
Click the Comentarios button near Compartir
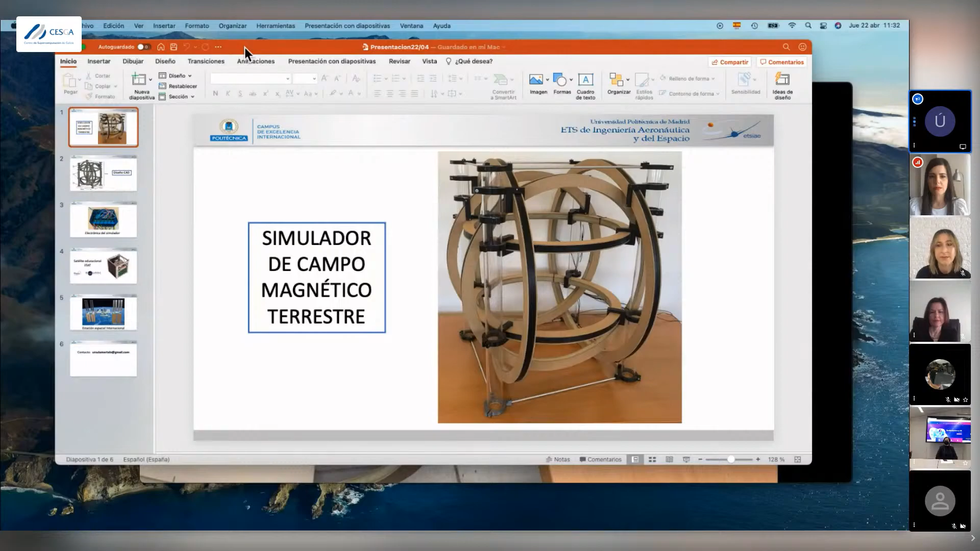coord(781,62)
